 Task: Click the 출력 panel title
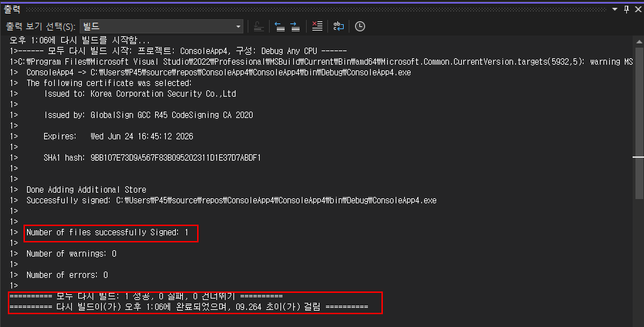pyautogui.click(x=11, y=9)
